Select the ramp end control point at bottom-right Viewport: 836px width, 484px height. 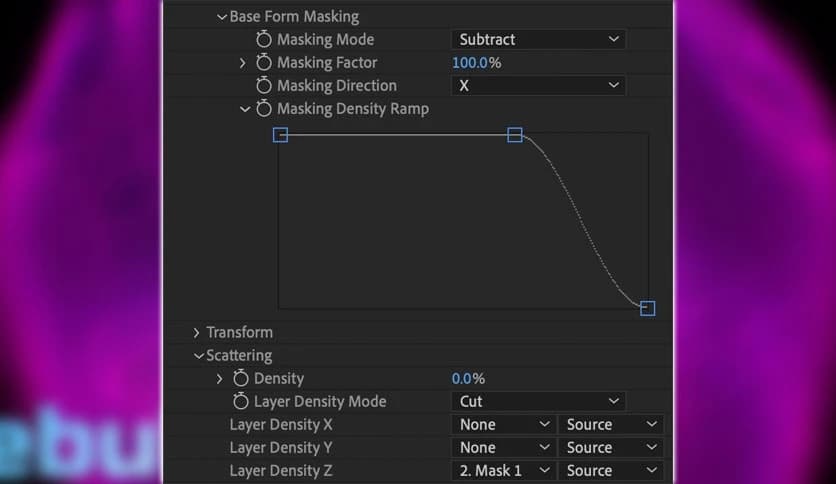[647, 308]
